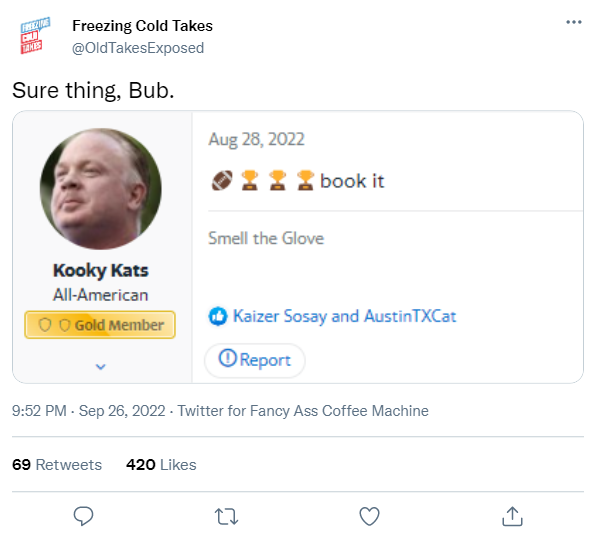Click the football emoji in post
The width and height of the screenshot is (596, 553).
pos(222,180)
